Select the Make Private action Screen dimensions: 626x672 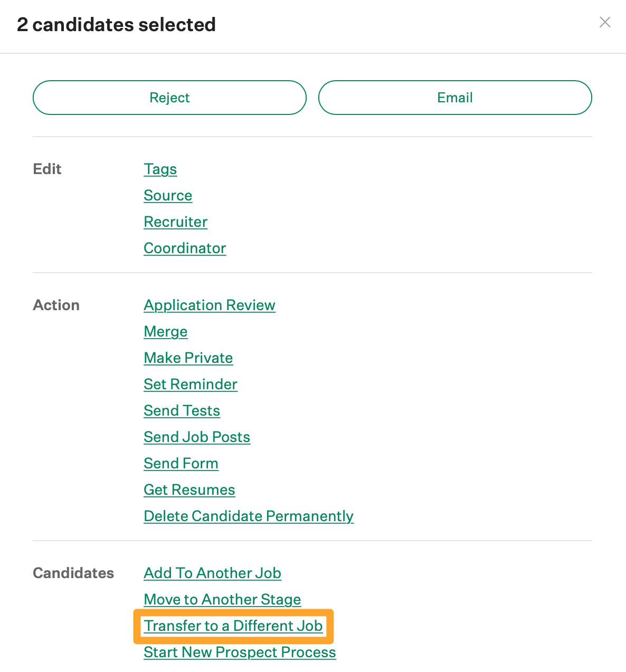point(188,358)
